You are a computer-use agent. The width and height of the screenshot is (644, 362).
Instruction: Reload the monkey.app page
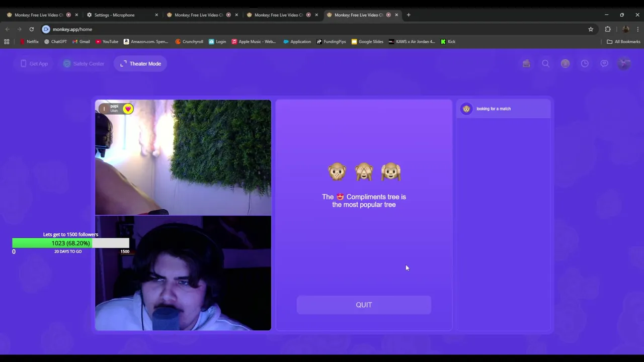(31, 29)
